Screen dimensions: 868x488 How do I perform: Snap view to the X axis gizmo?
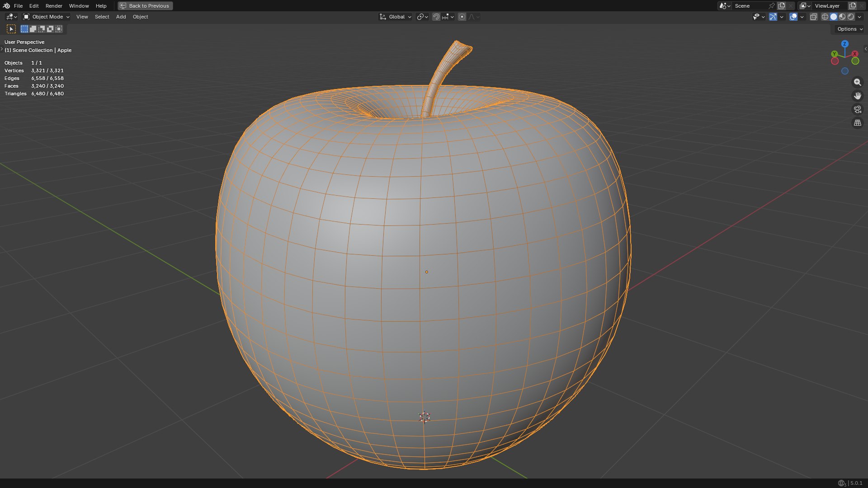[855, 54]
